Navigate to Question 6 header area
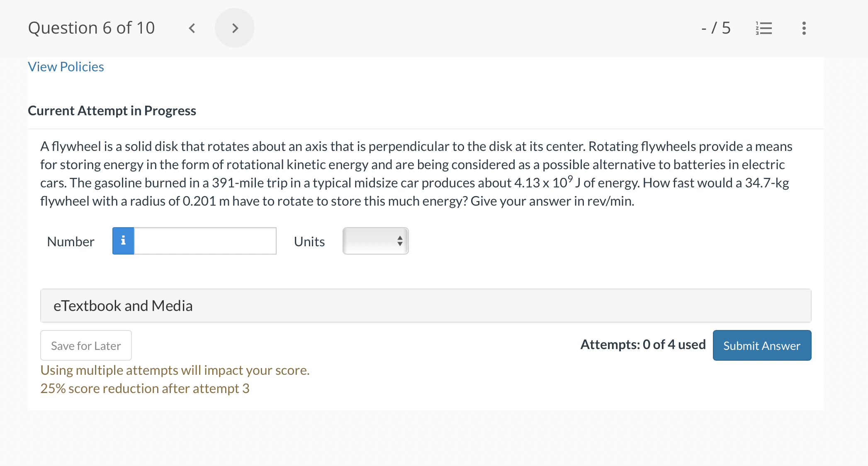 tap(92, 28)
